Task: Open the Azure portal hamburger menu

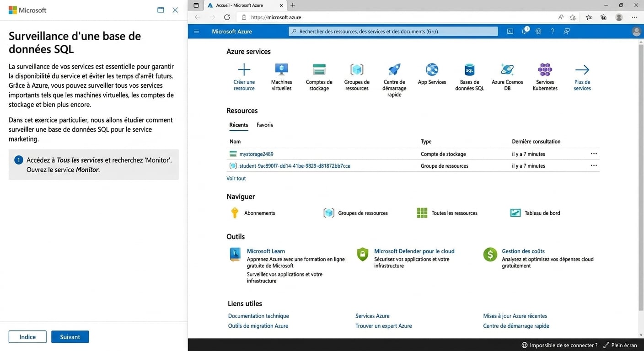Action: pyautogui.click(x=196, y=32)
